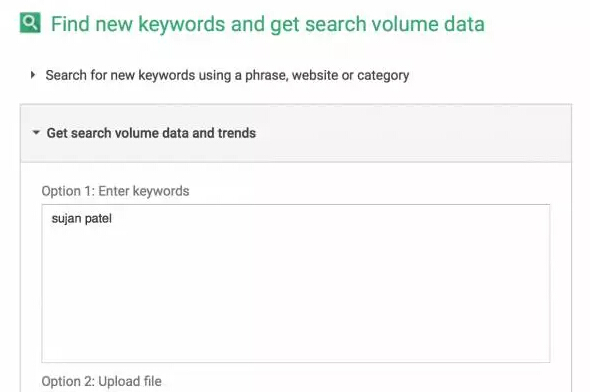Click the word 'trends' in expanded section header
The width and height of the screenshot is (590, 392).
tap(237, 133)
